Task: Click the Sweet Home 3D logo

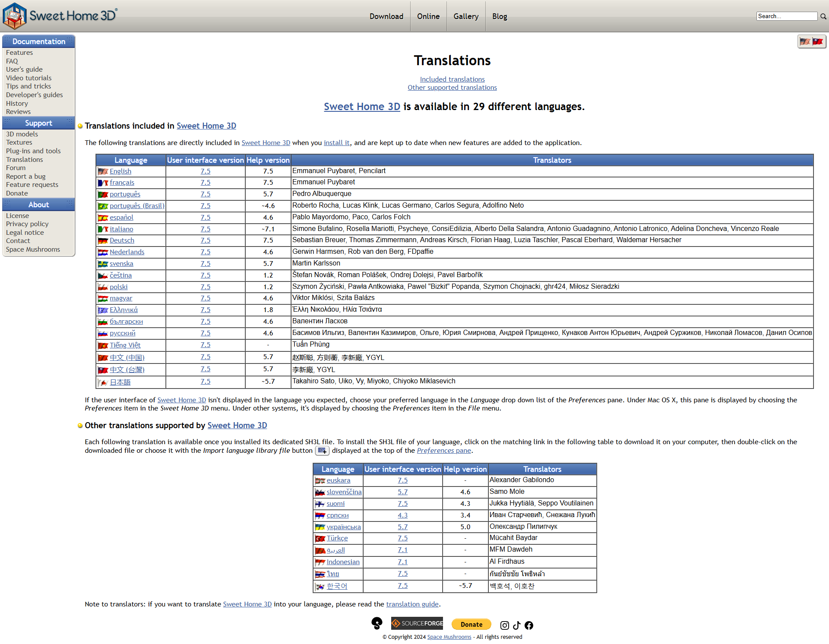Action: 60,16
